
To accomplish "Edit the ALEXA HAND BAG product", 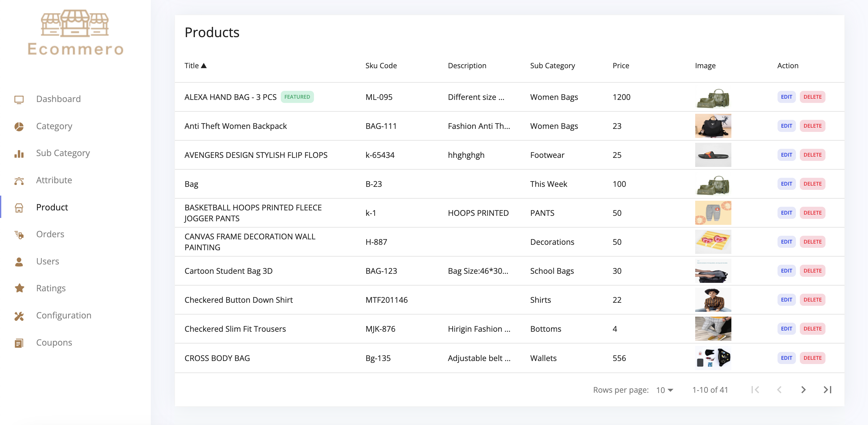I will click(x=786, y=97).
